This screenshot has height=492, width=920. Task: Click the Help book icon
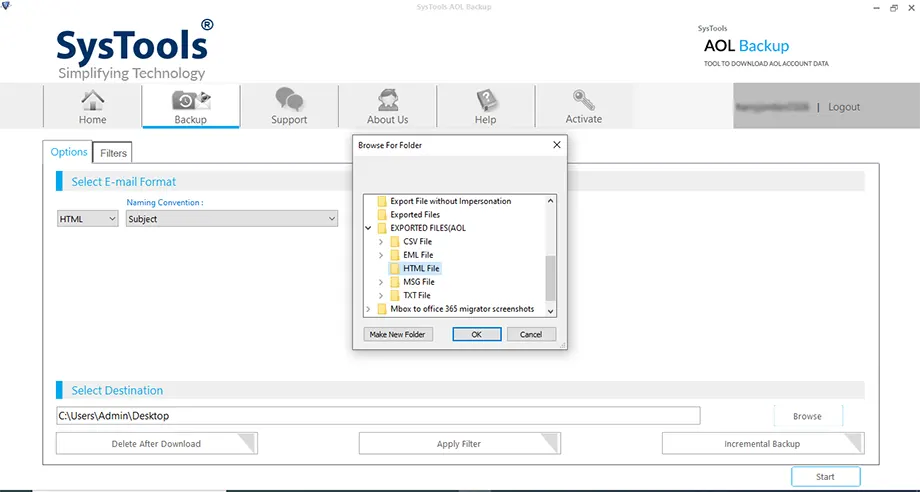tap(486, 100)
